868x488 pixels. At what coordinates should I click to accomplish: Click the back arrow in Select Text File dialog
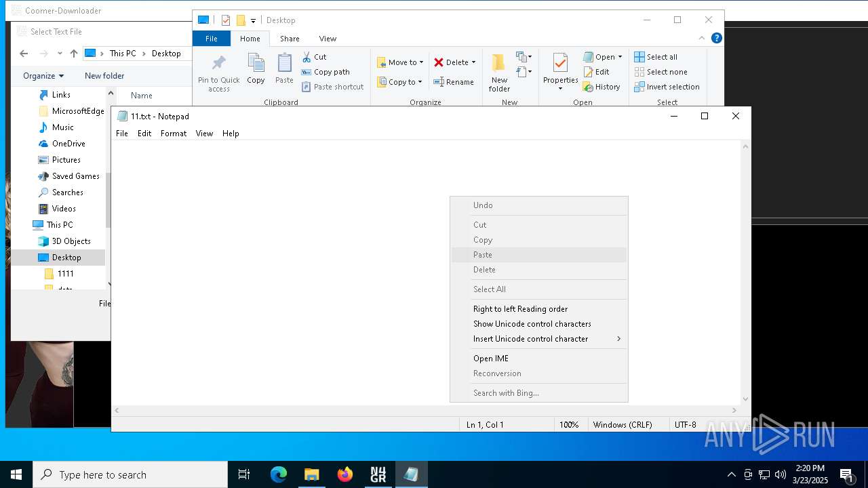[x=24, y=54]
